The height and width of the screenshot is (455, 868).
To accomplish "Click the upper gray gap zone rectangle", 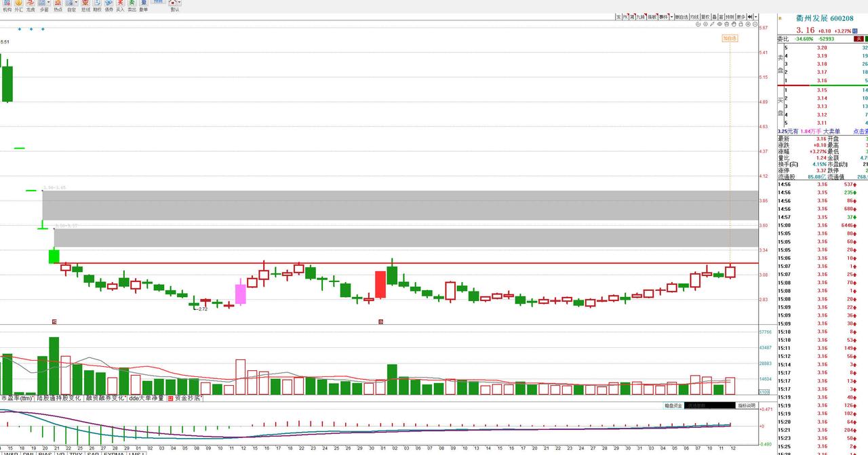I will click(400, 205).
